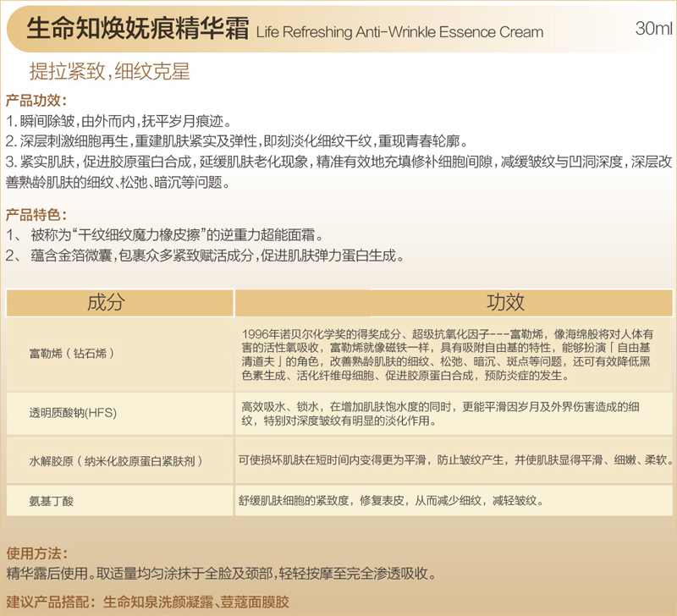The height and width of the screenshot is (616, 677).
Task: Click the Chinese product title 生命知焕妩痕精华霜
Action: click(140, 31)
